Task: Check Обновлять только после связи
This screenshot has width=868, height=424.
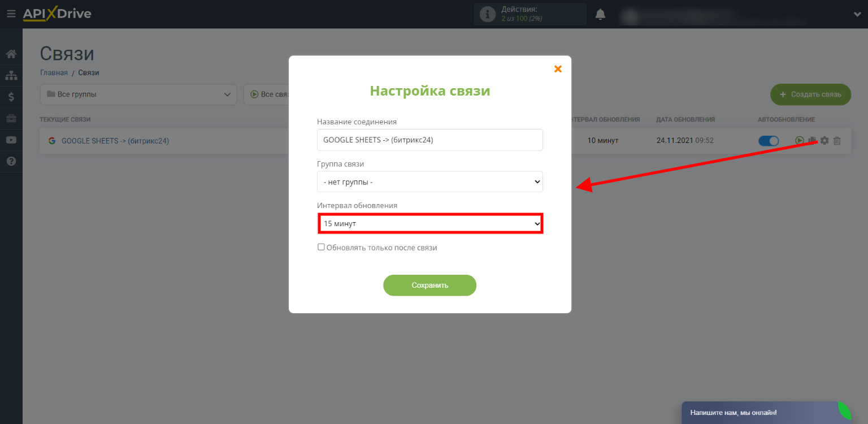Action: coord(321,247)
